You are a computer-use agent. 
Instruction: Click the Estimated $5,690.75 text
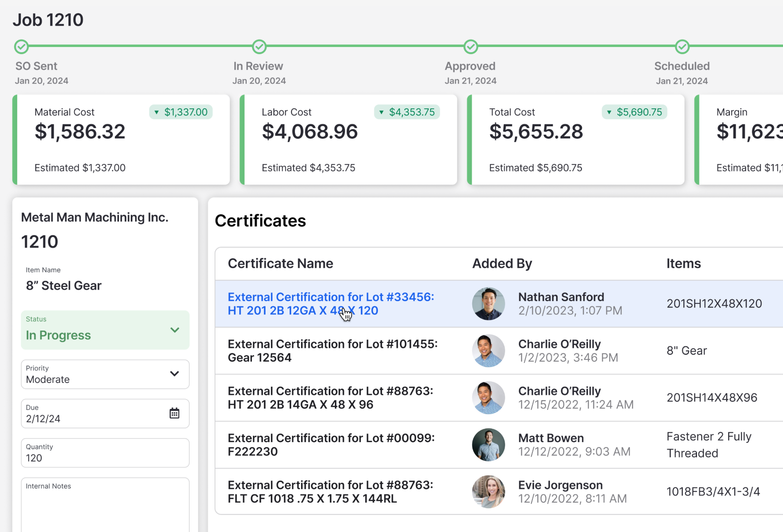[x=536, y=168]
